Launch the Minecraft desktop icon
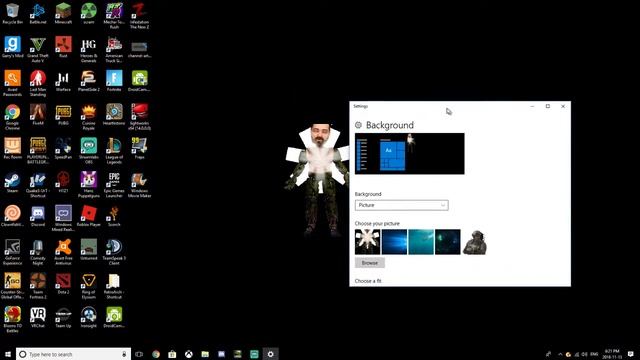Screen dimensions: 640x360 point(63,13)
